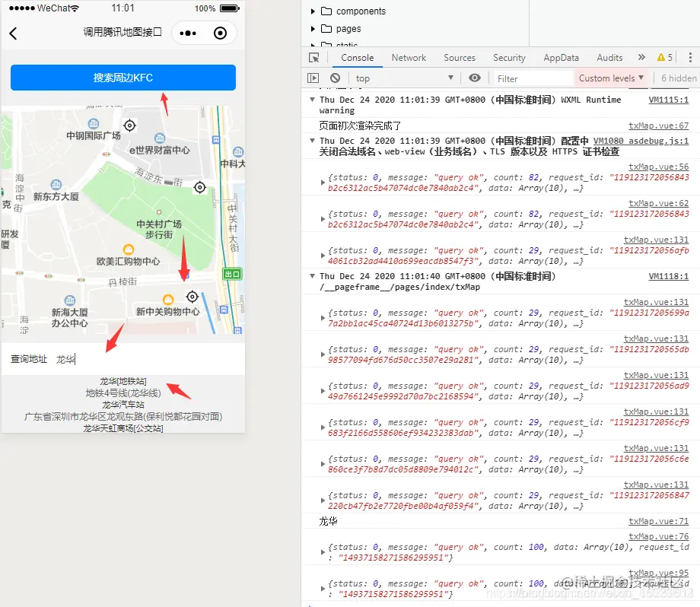Expand object with request_id ending 7a2bb1ac45ca40724d13b6013275b
Viewport: 700px width, 607px height.
coord(323,318)
